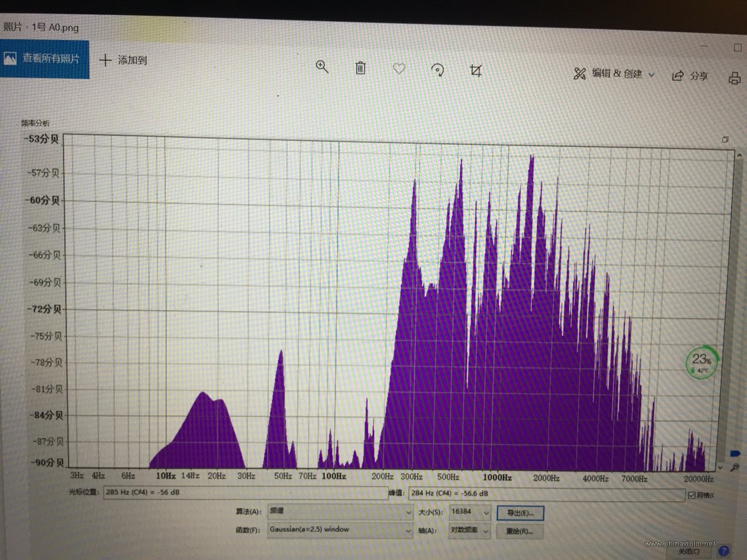Click the zoom magnifier beside the graph
The image size is (747, 560).
coord(735,467)
